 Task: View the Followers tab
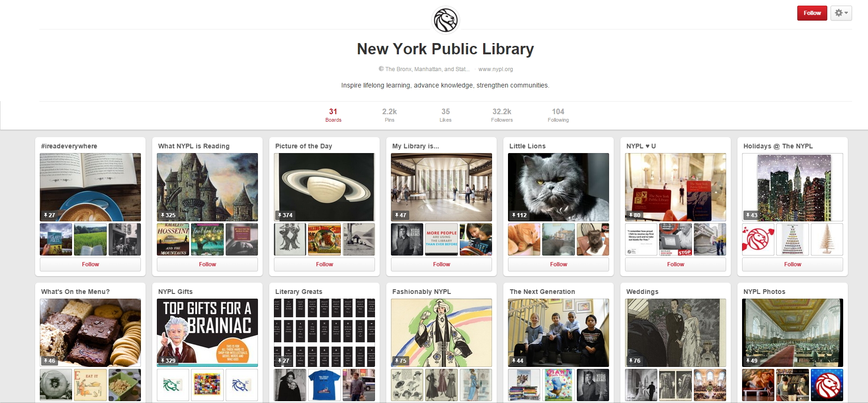502,115
